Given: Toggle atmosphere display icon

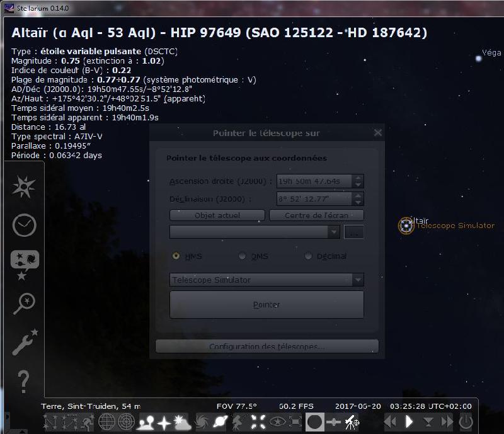Looking at the screenshot, I should (182, 422).
